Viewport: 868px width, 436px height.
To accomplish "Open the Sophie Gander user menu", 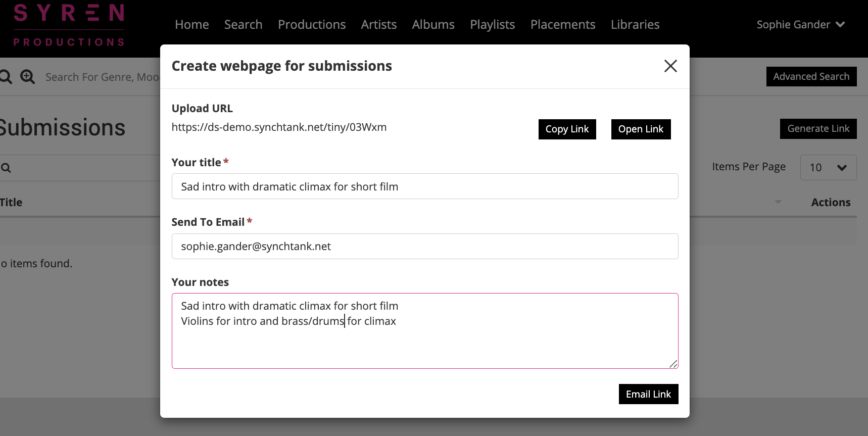I will (800, 25).
